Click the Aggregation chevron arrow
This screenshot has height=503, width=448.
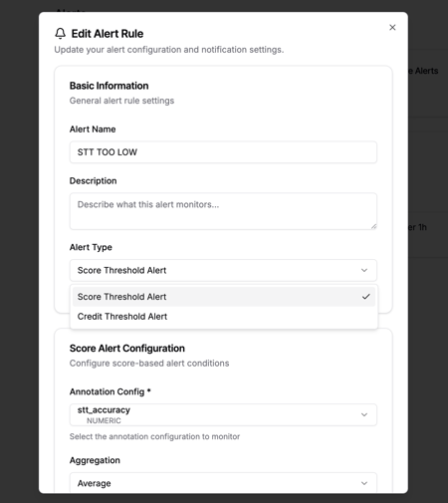coord(364,483)
